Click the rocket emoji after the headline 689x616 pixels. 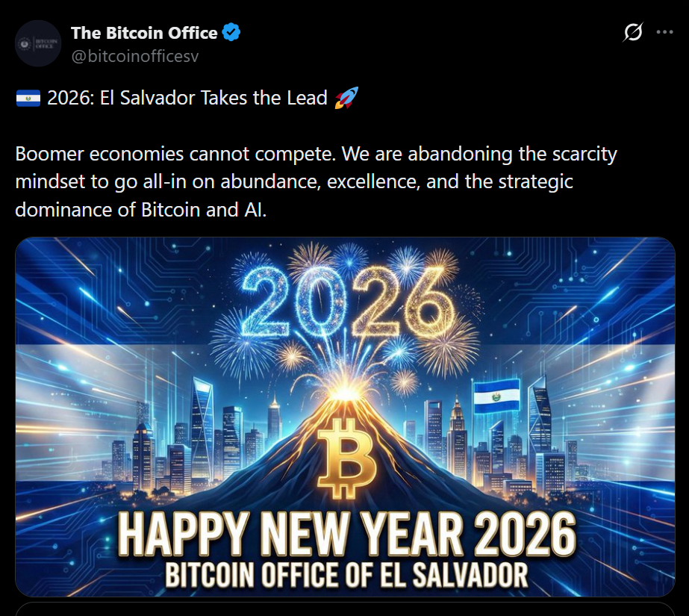[346, 98]
